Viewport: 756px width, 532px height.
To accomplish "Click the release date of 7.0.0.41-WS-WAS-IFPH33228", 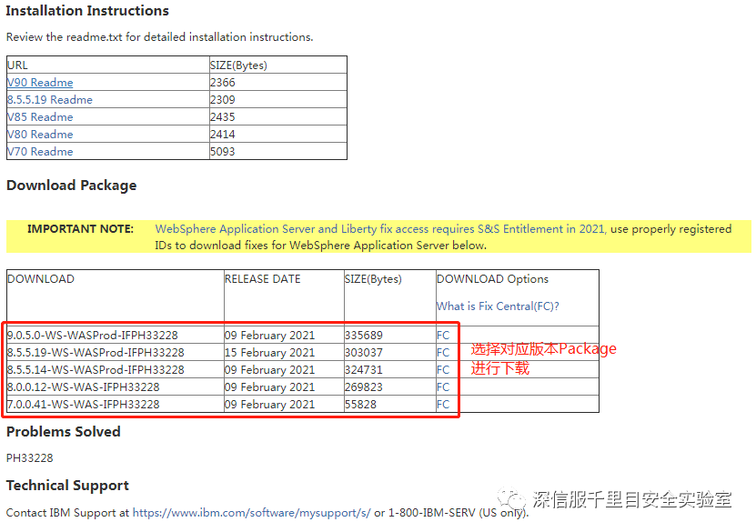I will tap(269, 405).
